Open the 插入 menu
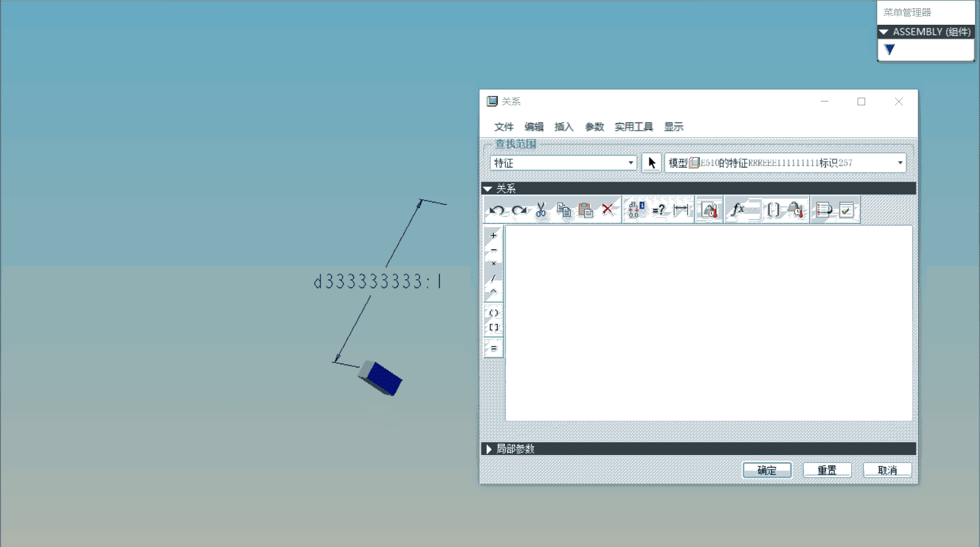 pyautogui.click(x=564, y=127)
